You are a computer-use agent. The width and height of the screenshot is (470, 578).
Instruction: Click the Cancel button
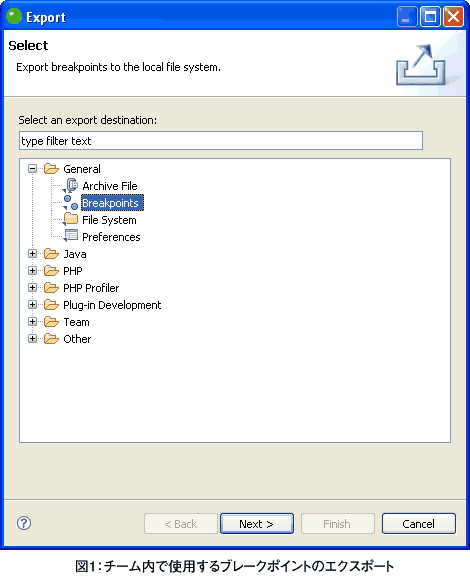pyautogui.click(x=419, y=523)
